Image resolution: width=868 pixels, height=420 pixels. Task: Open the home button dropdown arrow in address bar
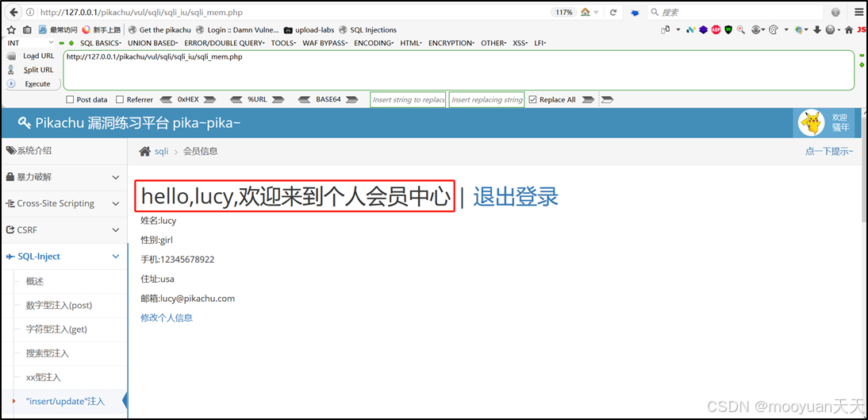596,12
